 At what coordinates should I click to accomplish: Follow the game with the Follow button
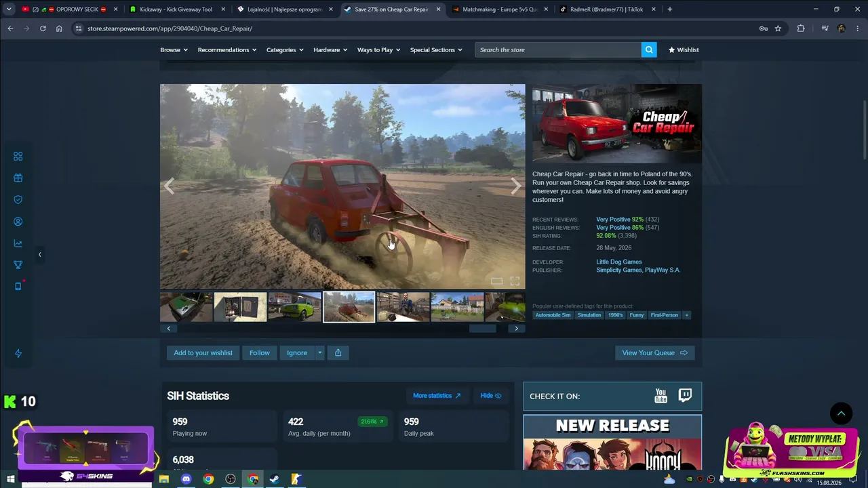pyautogui.click(x=260, y=352)
